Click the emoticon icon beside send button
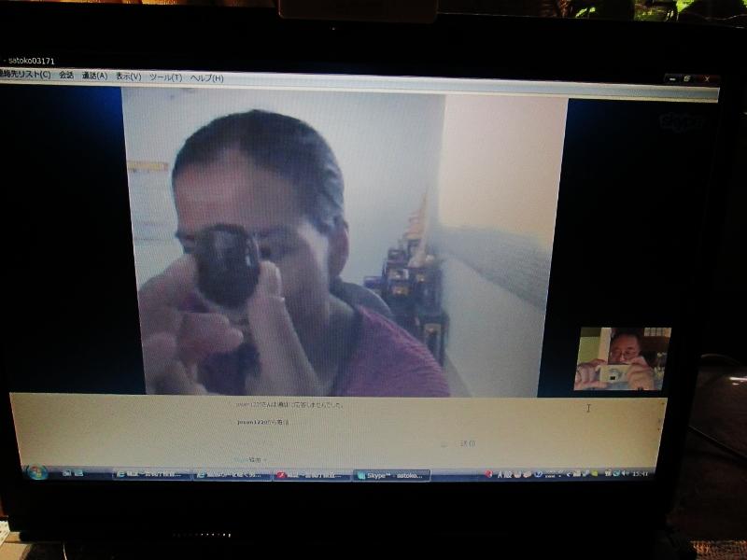This screenshot has height=560, width=747. pos(444,443)
